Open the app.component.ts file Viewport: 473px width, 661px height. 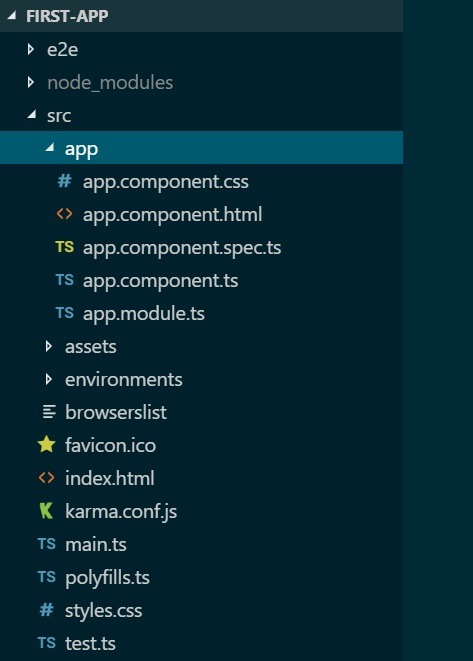tap(161, 281)
